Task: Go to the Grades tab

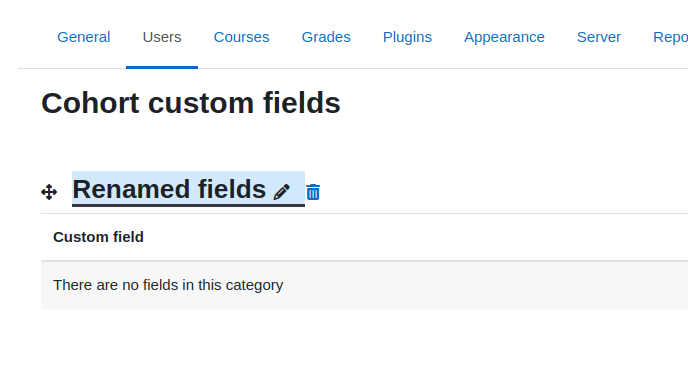Action: click(x=326, y=37)
